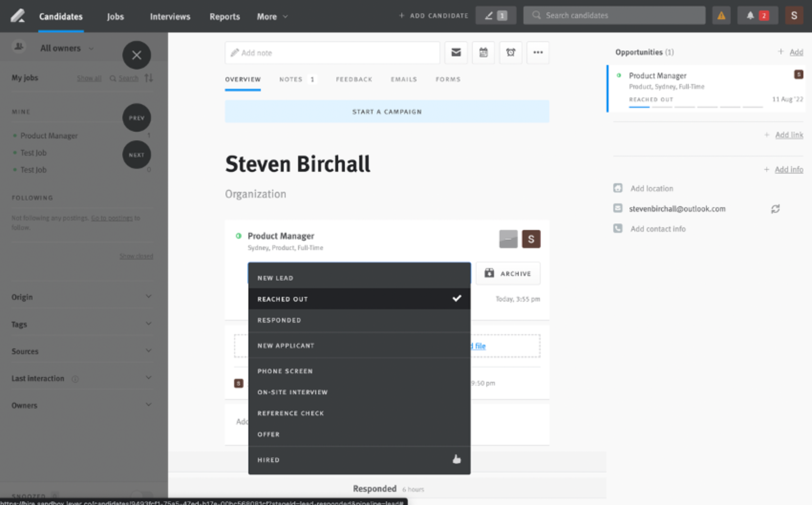Click Start a Campaign banner
812x505 pixels.
coord(387,111)
